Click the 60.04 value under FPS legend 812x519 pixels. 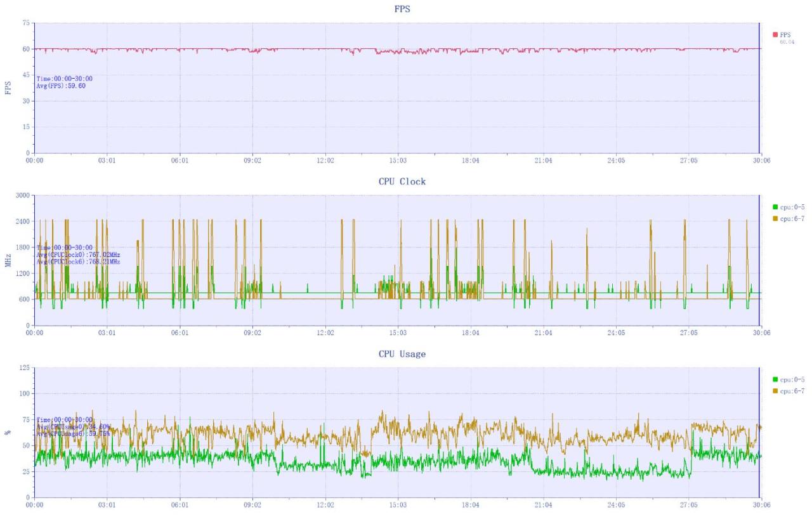point(787,42)
